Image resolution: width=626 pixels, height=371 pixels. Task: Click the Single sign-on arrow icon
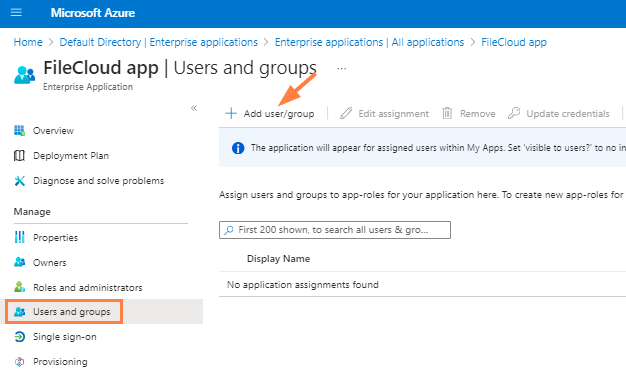click(20, 337)
